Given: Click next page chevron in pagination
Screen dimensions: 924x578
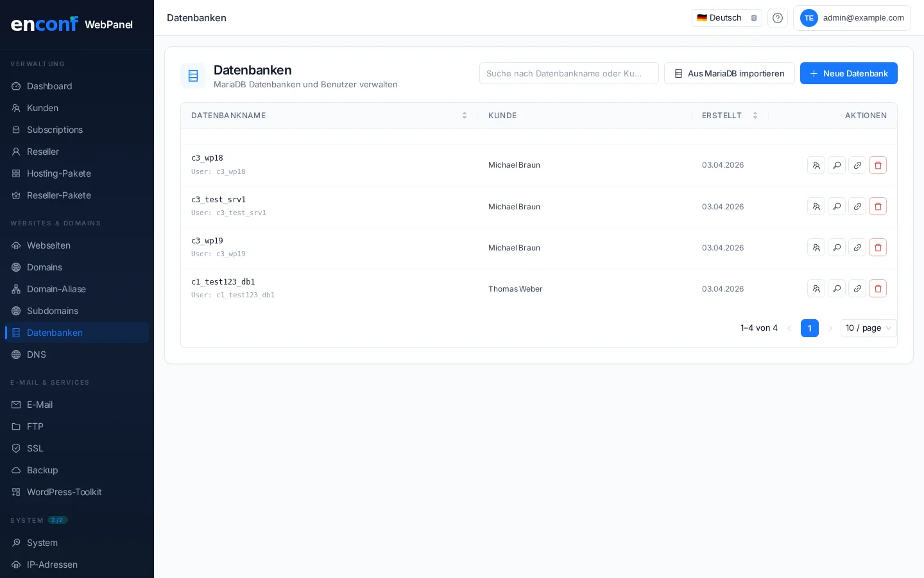Looking at the screenshot, I should click(x=830, y=328).
